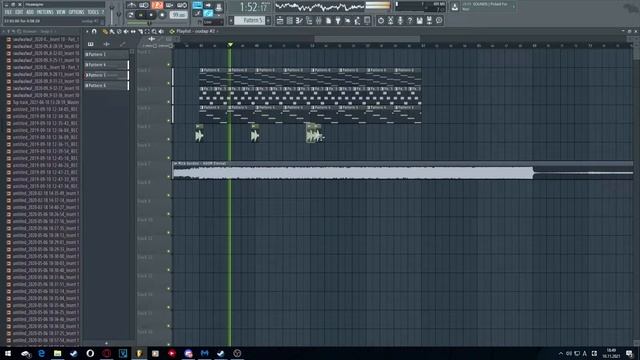Toggle Pattern/Song mode switch
Image resolution: width=640 pixels, height=360 pixels.
click(x=130, y=15)
